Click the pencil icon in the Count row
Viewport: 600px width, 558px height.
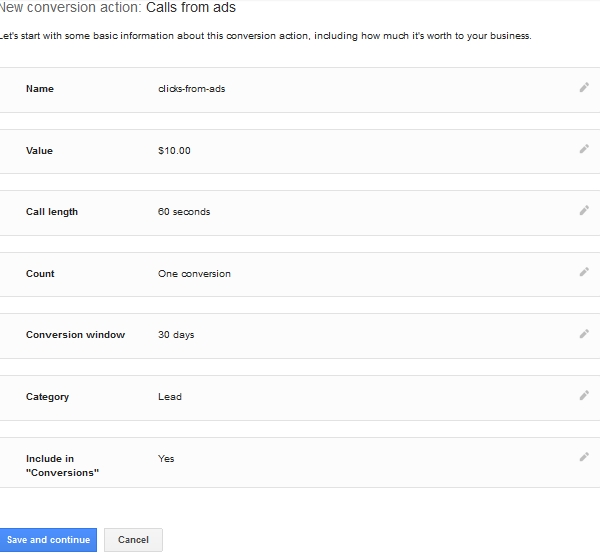584,272
